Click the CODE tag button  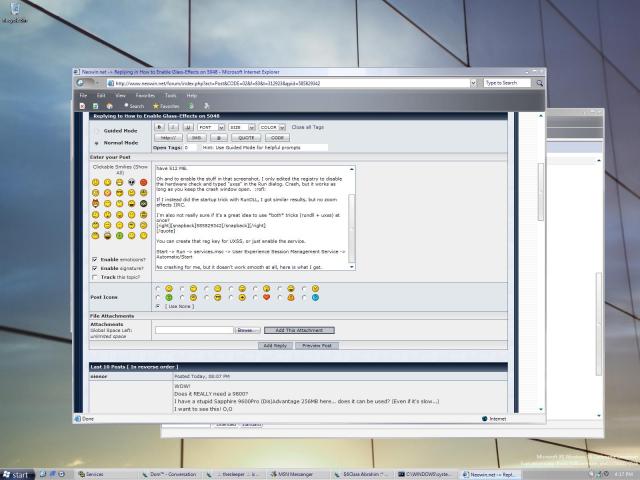point(277,138)
